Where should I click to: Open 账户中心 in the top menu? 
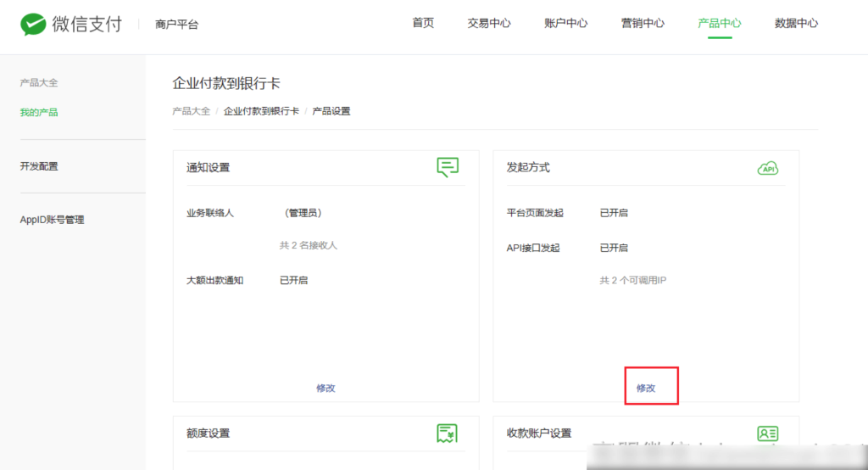pyautogui.click(x=565, y=23)
